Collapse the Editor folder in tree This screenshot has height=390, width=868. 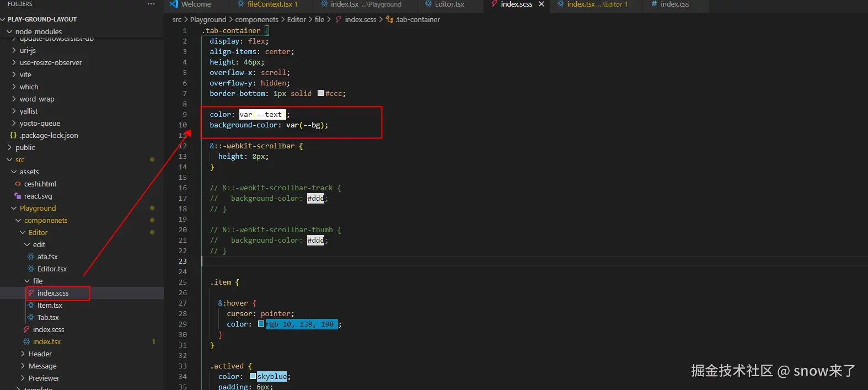[38, 232]
